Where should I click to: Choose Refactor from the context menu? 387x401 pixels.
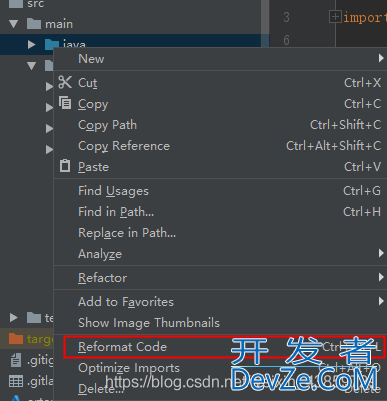pyautogui.click(x=220, y=278)
